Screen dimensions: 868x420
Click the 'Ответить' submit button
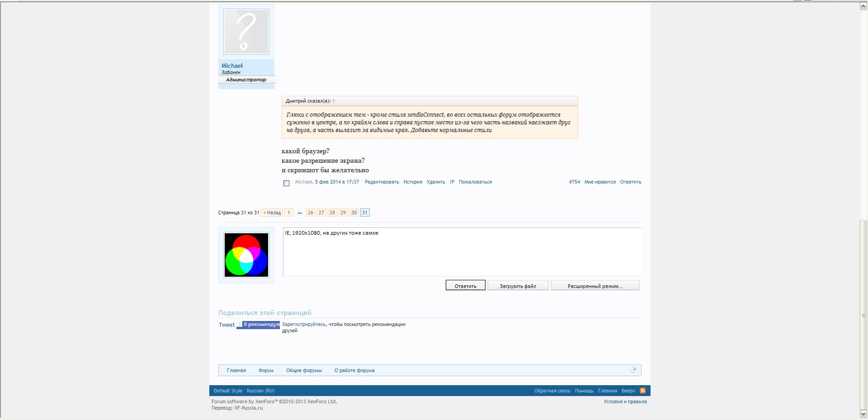[465, 286]
